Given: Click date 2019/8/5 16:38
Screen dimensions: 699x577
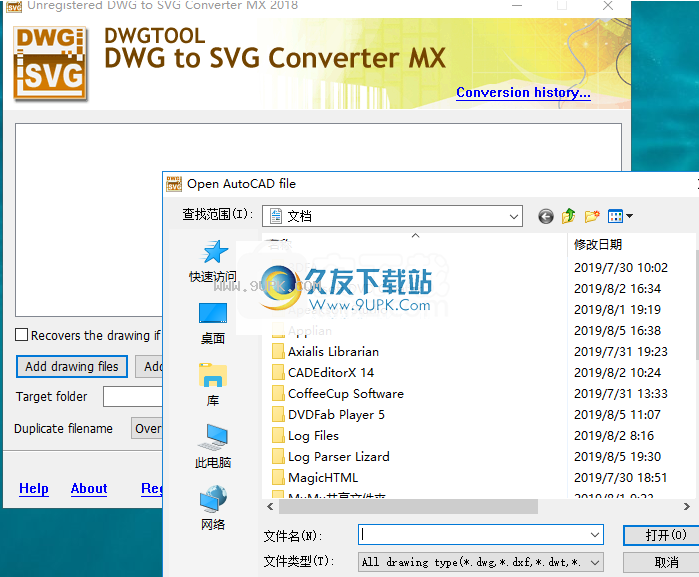Looking at the screenshot, I should [x=617, y=330].
